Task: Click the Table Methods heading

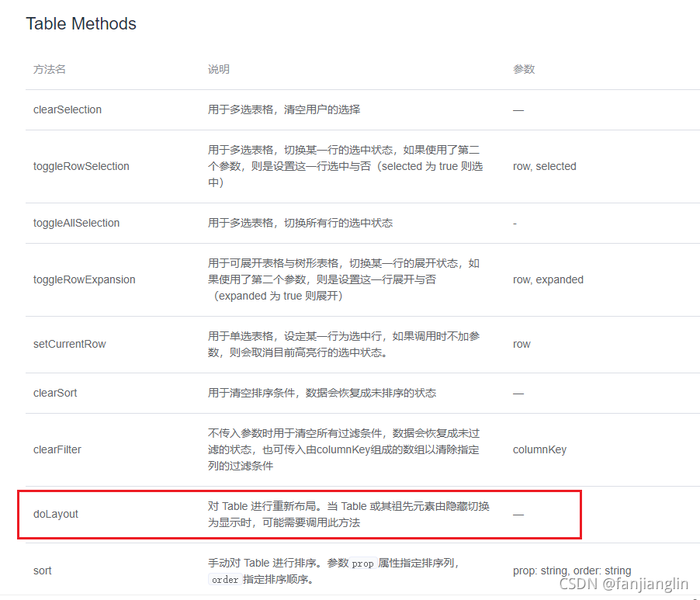Action: pyautogui.click(x=81, y=24)
